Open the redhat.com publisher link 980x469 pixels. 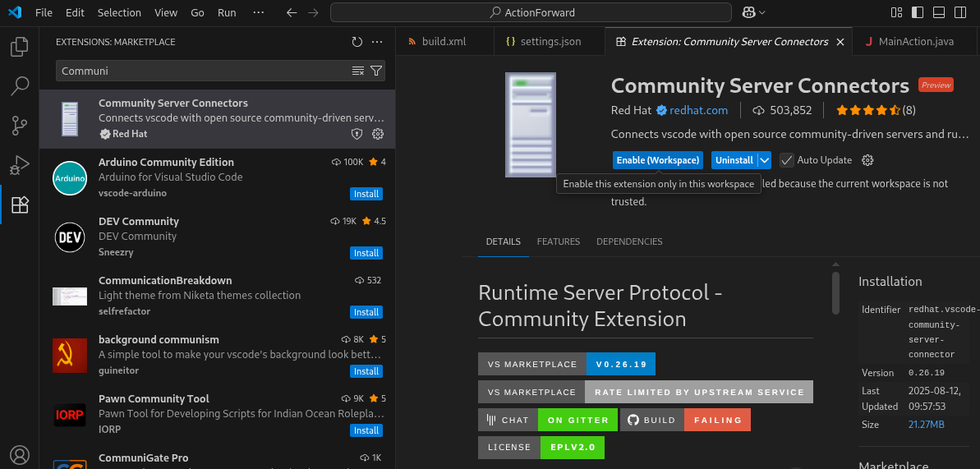pos(699,111)
